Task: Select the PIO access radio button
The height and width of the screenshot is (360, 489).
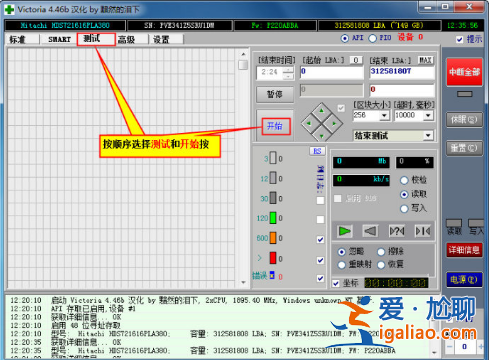Action: click(x=372, y=38)
